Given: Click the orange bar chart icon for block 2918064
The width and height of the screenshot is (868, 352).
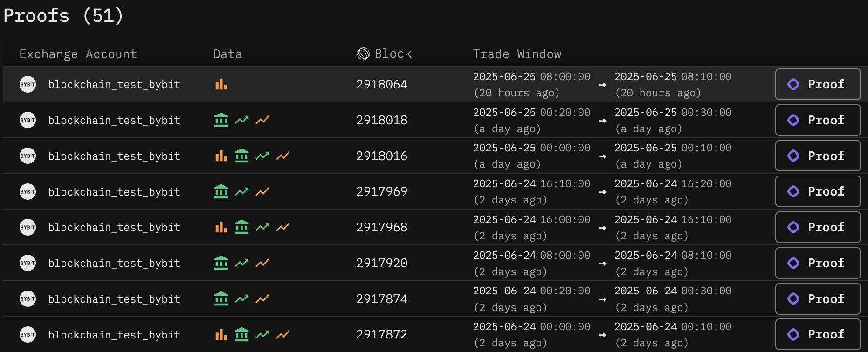Looking at the screenshot, I should [221, 84].
